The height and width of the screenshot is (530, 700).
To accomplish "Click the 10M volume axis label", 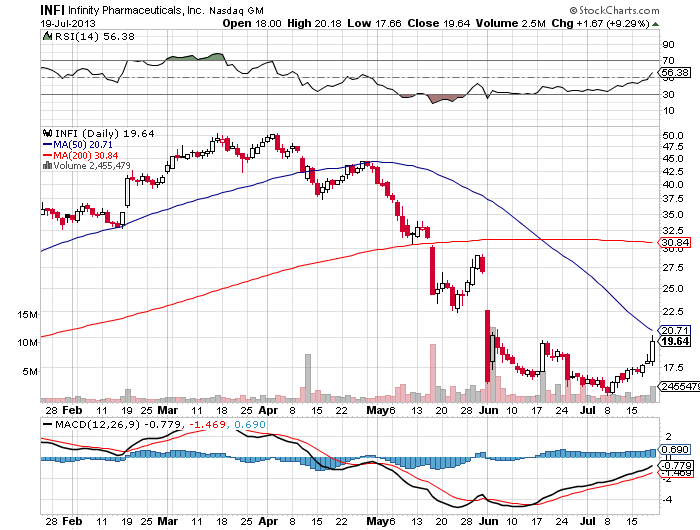I will [27, 342].
